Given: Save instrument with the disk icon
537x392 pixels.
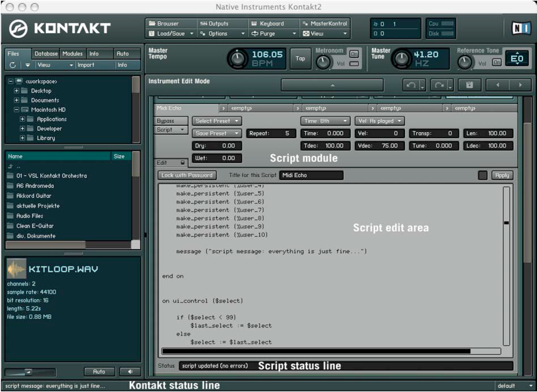Looking at the screenshot, I should click(469, 85).
